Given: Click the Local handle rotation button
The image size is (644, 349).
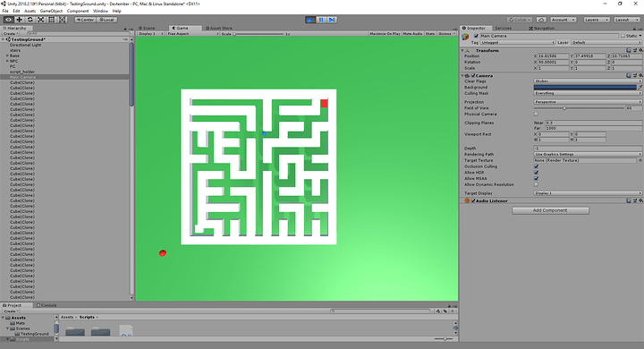Looking at the screenshot, I should (x=106, y=20).
